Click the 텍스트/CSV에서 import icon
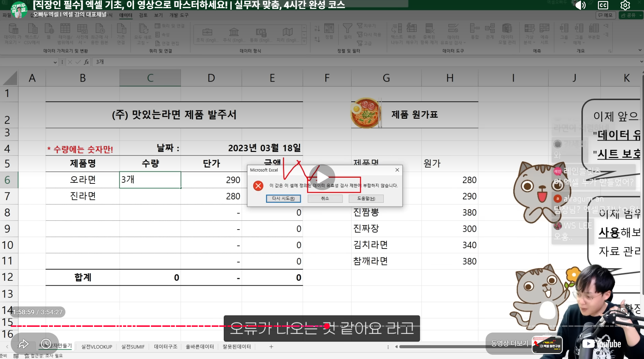644x359 pixels. tap(32, 34)
